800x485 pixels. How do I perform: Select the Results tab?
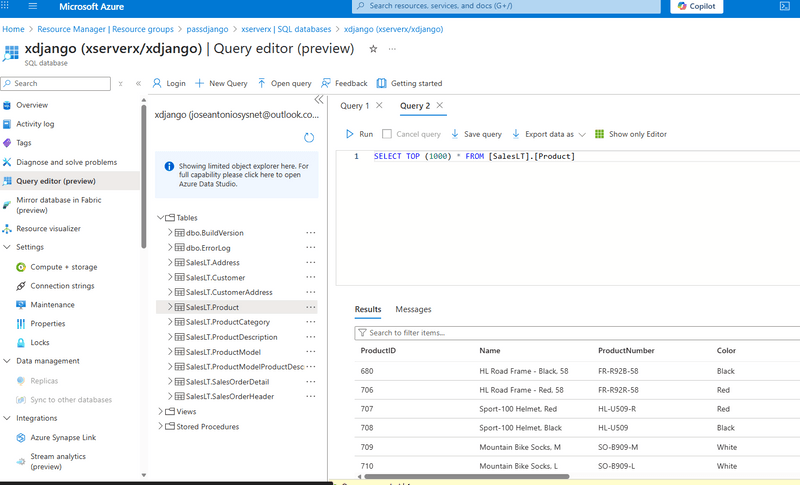click(x=368, y=309)
